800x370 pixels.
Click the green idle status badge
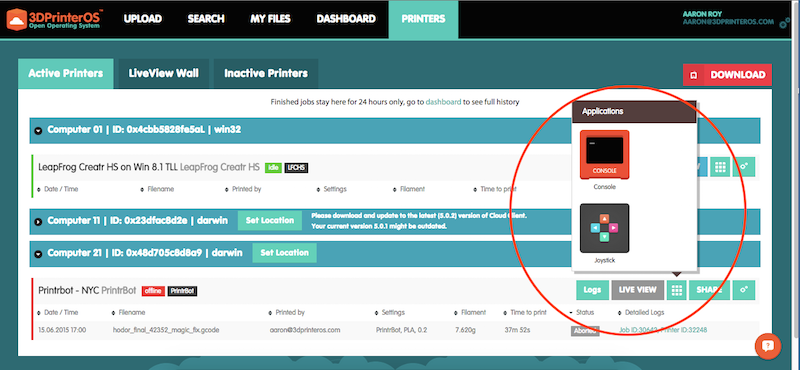[x=273, y=167]
